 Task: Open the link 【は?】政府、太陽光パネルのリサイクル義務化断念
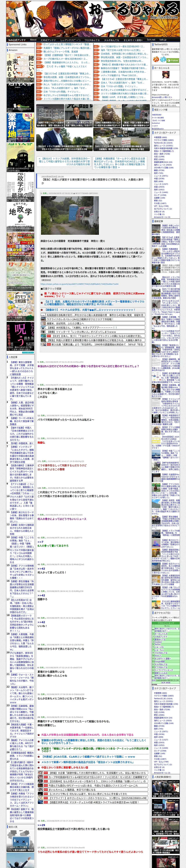point(94,303)
